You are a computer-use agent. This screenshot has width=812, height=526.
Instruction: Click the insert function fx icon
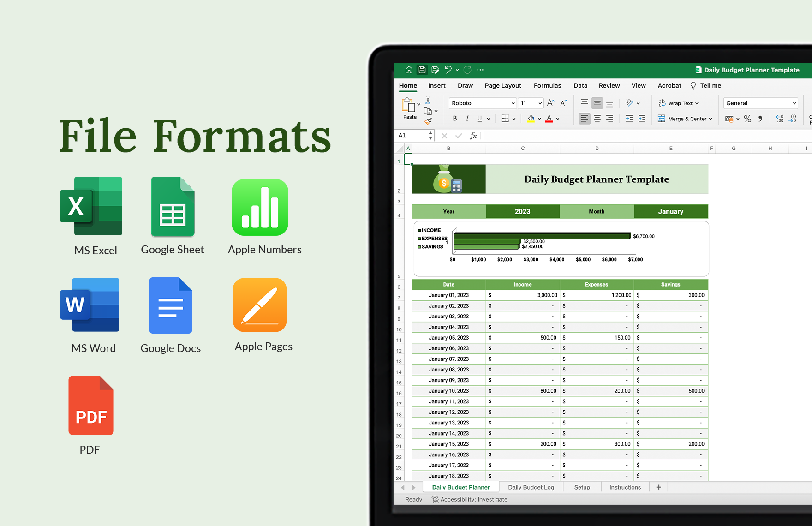[x=473, y=136]
